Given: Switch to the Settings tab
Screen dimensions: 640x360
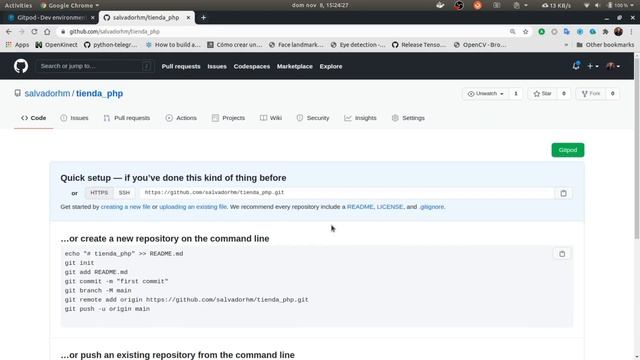Looking at the screenshot, I should pyautogui.click(x=408, y=118).
